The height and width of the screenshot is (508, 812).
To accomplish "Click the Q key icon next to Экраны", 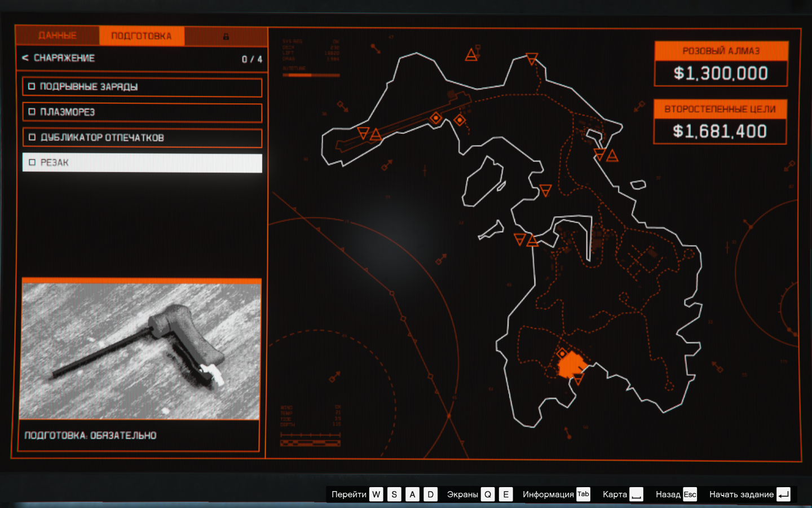I will tap(488, 494).
